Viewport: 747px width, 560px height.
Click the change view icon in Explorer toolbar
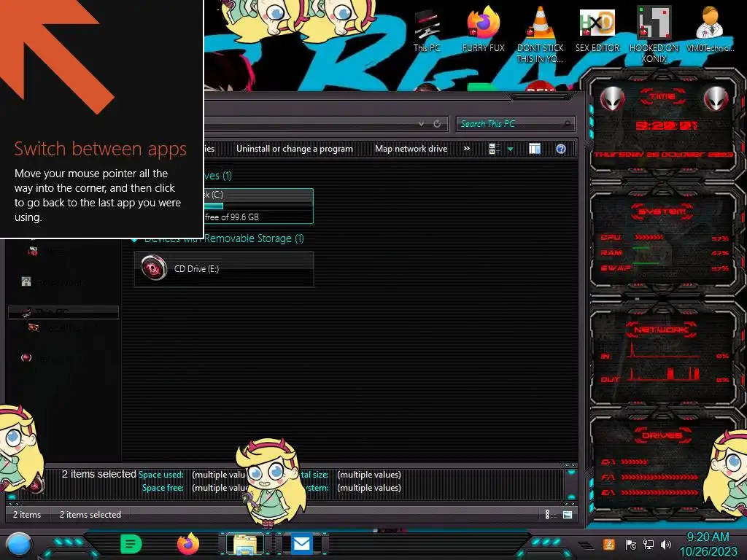point(494,149)
